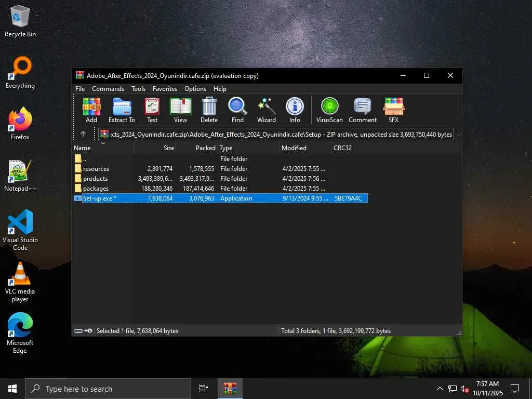Open the Comment tool

coord(363,110)
